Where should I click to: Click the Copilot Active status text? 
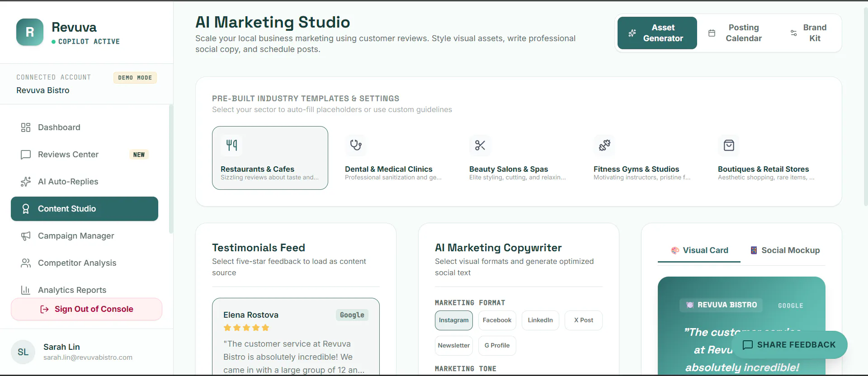click(x=89, y=42)
